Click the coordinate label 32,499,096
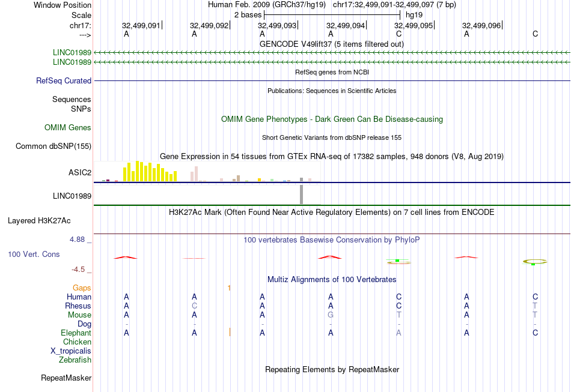The image size is (571, 392). tap(481, 25)
